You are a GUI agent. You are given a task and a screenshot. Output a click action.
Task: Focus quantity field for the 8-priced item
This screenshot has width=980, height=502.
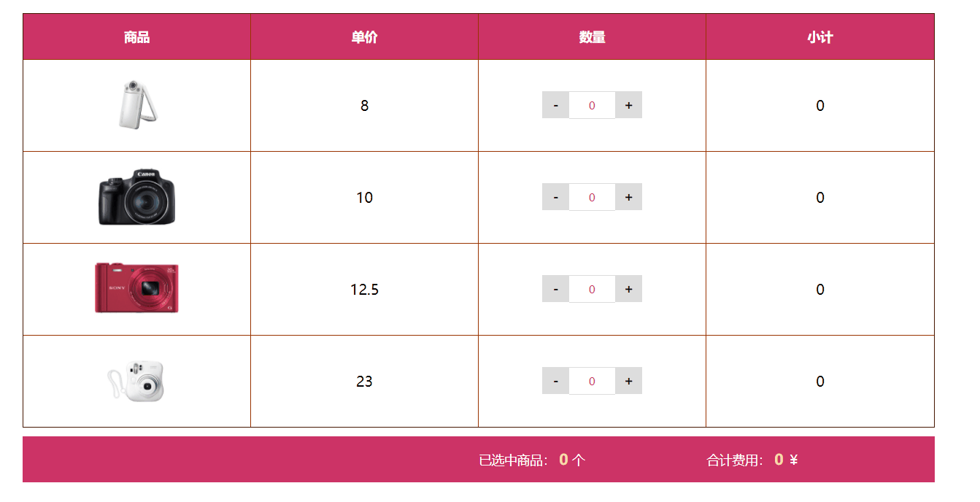pos(592,105)
